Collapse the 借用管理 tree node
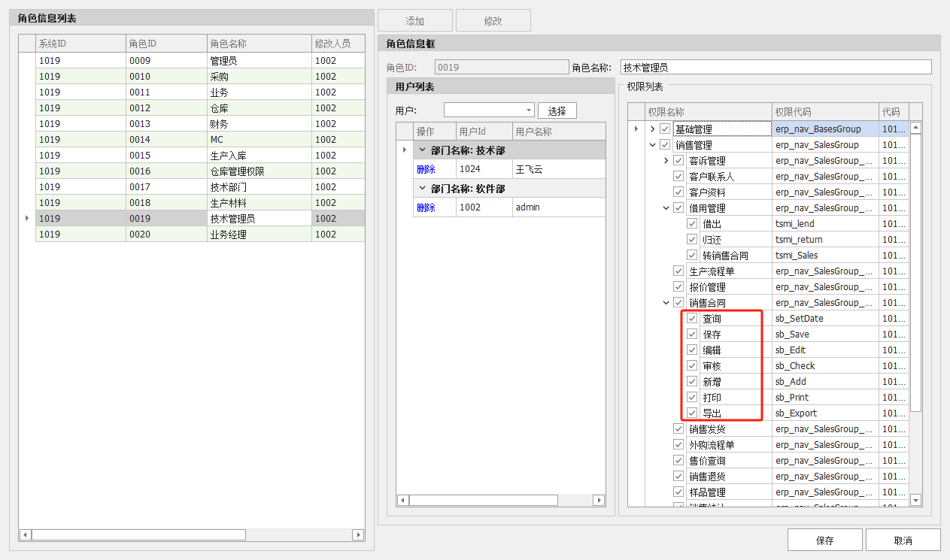The image size is (950, 560). [666, 208]
